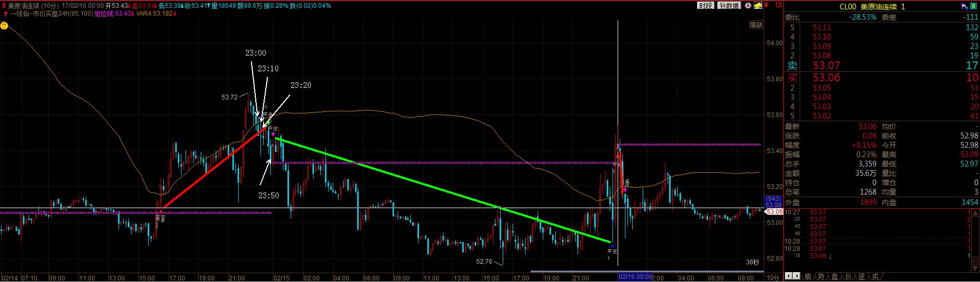The width and height of the screenshot is (980, 282).
Task: Click bid level 2 price 53.05
Action: tap(822, 88)
